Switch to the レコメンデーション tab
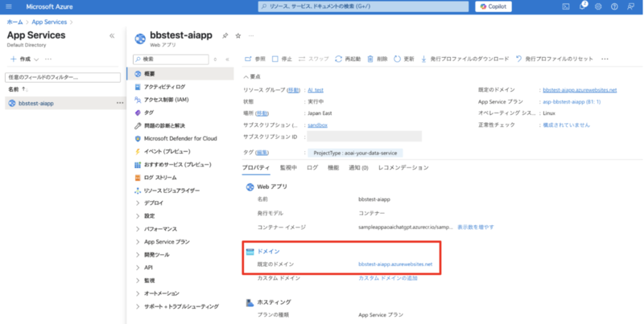The height and width of the screenshot is (324, 644). 403,168
